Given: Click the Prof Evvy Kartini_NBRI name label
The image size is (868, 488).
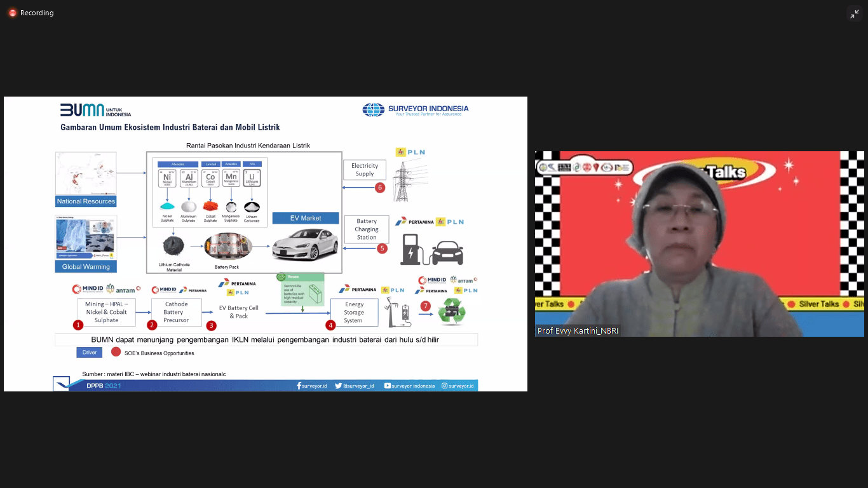Looking at the screenshot, I should tap(578, 331).
